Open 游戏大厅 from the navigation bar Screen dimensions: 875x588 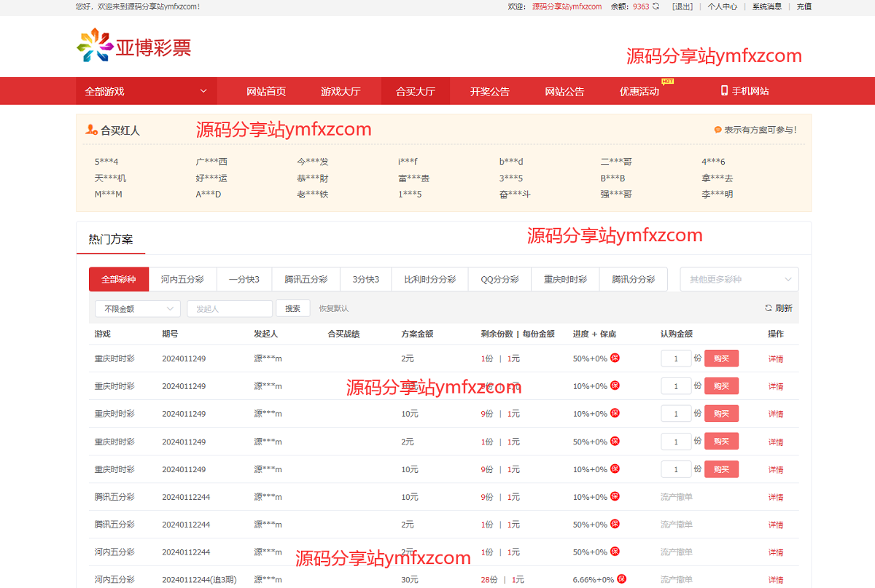341,91
